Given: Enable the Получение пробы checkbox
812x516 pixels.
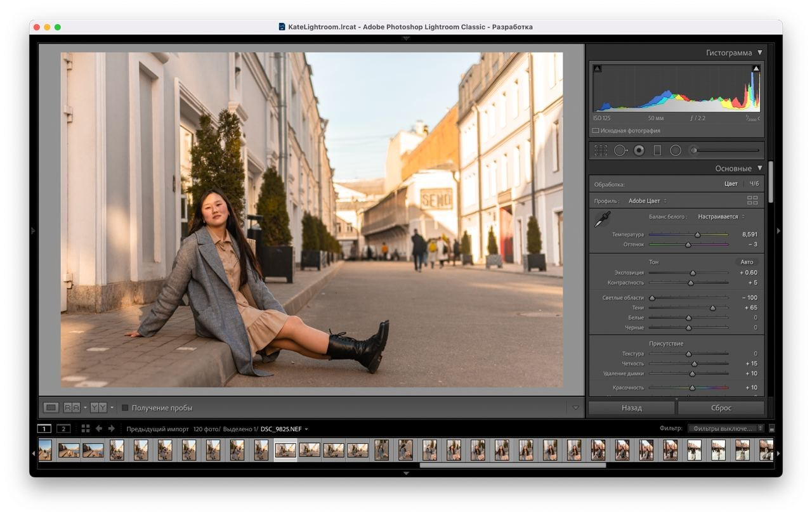Looking at the screenshot, I should (124, 408).
